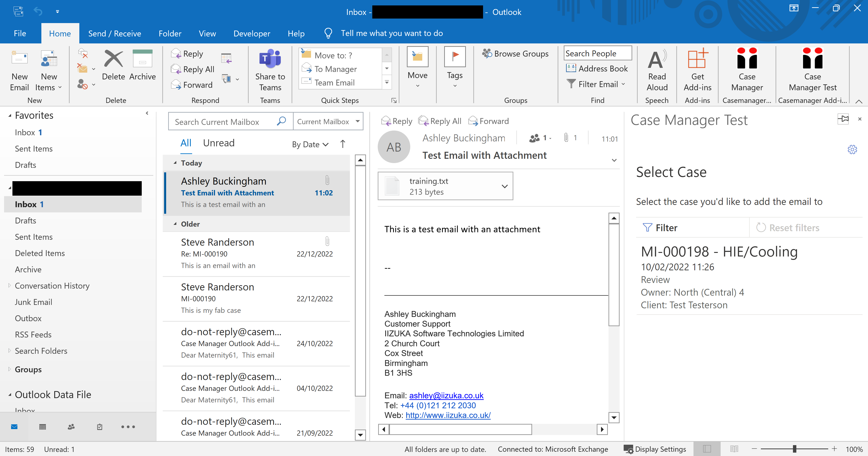This screenshot has height=456, width=868.
Task: Expand the Groups section
Action: tap(9, 369)
